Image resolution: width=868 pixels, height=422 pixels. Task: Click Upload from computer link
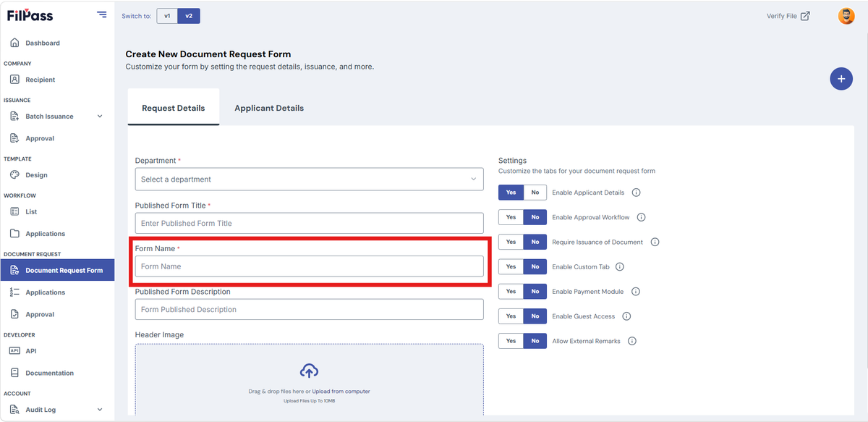(x=341, y=392)
